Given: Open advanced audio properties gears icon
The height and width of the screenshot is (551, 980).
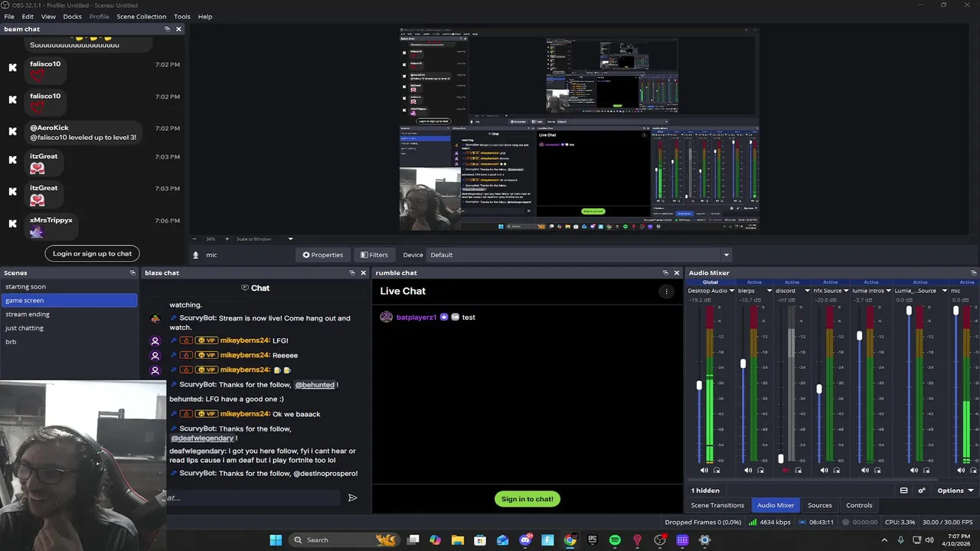Looking at the screenshot, I should pos(922,491).
